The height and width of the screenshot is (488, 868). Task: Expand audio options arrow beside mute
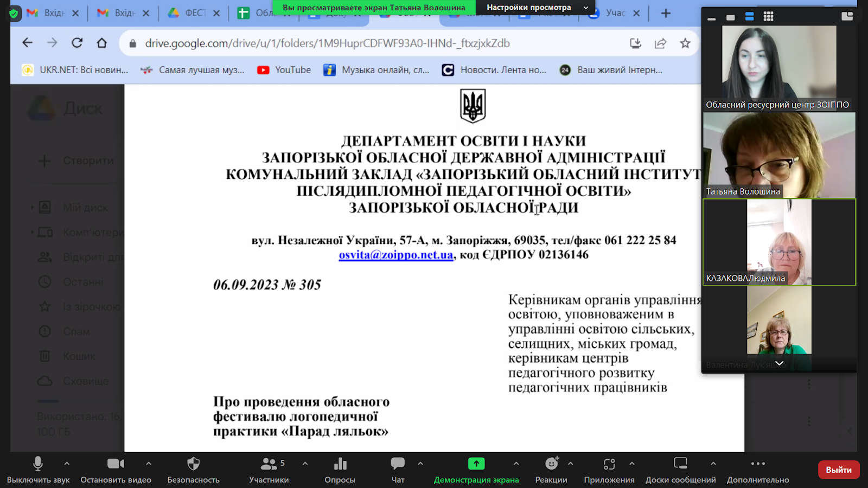[67, 464]
